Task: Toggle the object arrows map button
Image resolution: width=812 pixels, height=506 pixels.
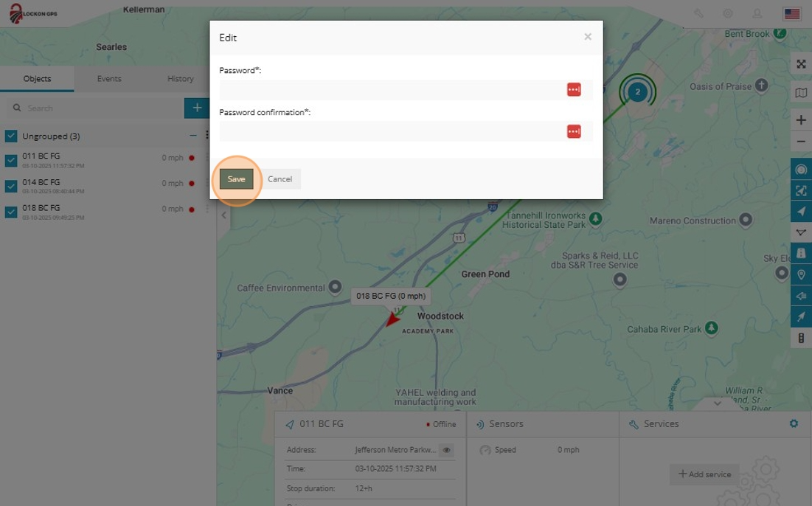Action: click(801, 211)
